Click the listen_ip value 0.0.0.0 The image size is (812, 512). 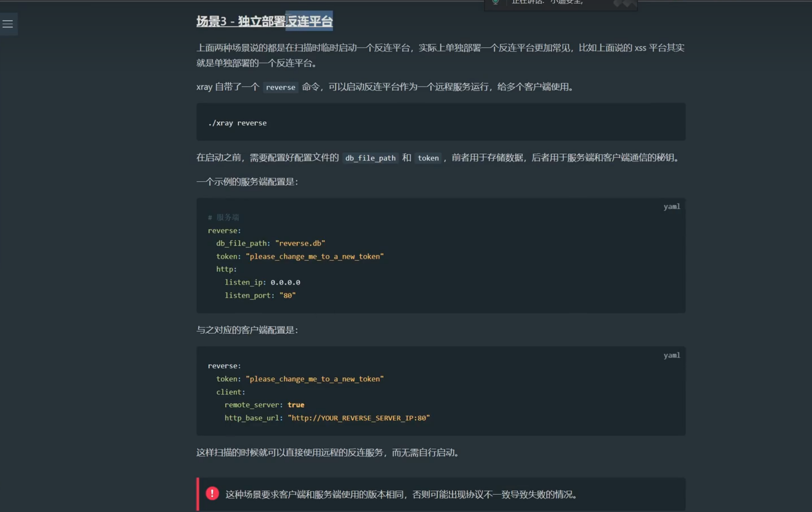(x=285, y=282)
